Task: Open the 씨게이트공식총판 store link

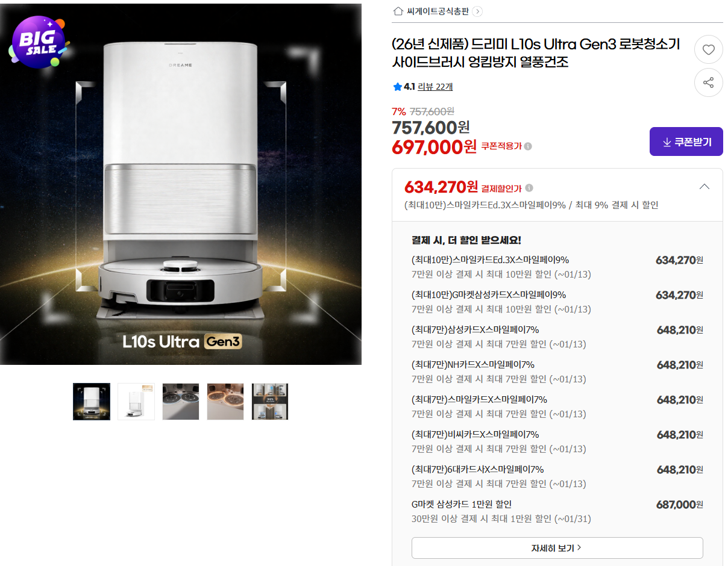Action: click(x=438, y=11)
